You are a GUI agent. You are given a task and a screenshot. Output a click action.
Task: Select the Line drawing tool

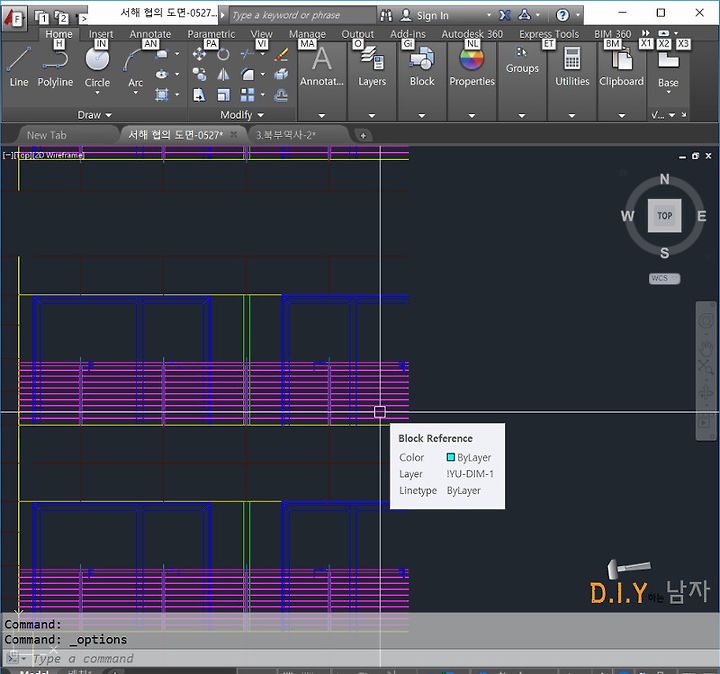point(18,67)
